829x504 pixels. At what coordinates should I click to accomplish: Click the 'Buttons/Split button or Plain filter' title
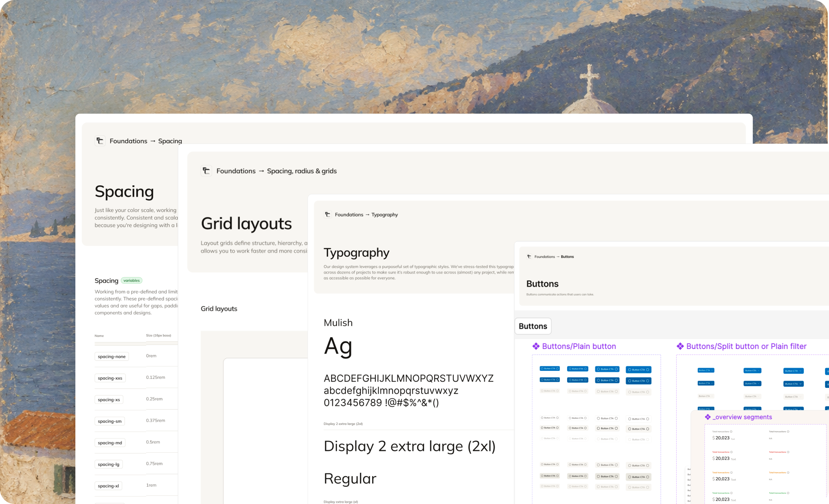[x=746, y=346]
